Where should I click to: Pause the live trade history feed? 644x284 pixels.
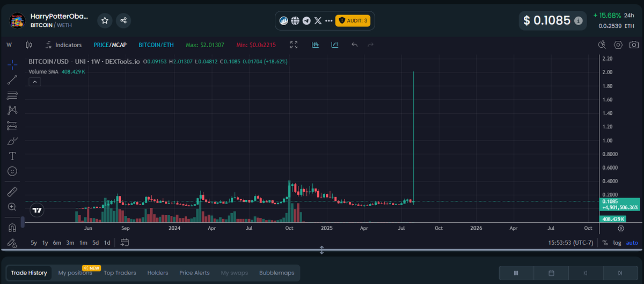pyautogui.click(x=516, y=273)
